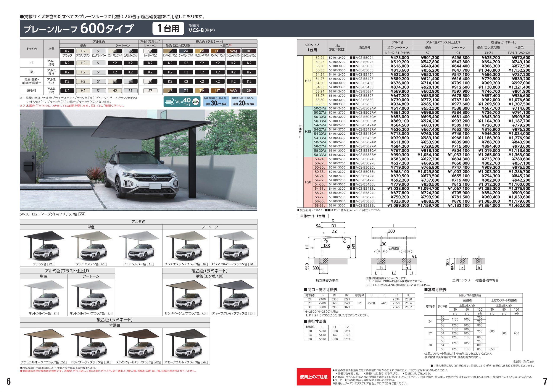Click the プレーンルーフ 600タイプ title

click(x=78, y=29)
